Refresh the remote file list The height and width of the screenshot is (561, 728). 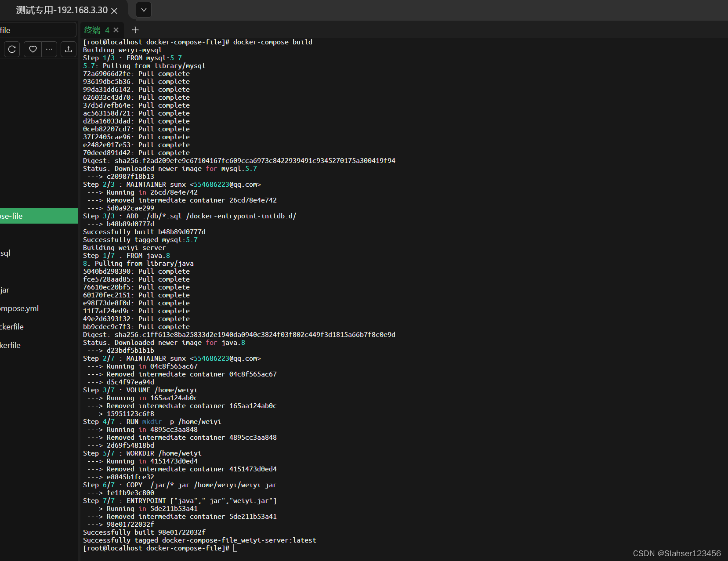click(11, 49)
